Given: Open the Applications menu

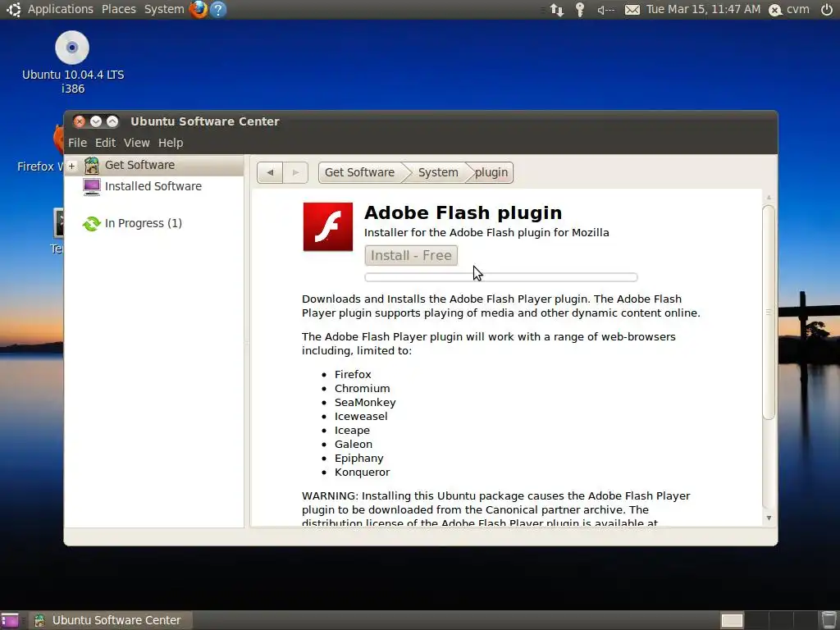Looking at the screenshot, I should point(61,9).
